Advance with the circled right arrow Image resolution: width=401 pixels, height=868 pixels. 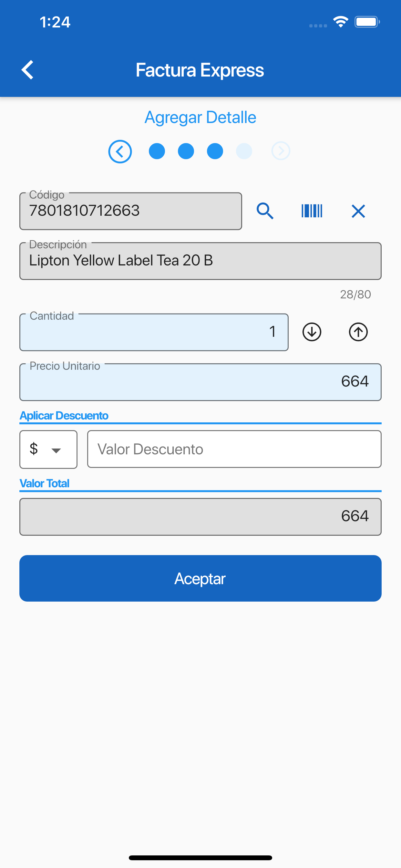pos(281,151)
